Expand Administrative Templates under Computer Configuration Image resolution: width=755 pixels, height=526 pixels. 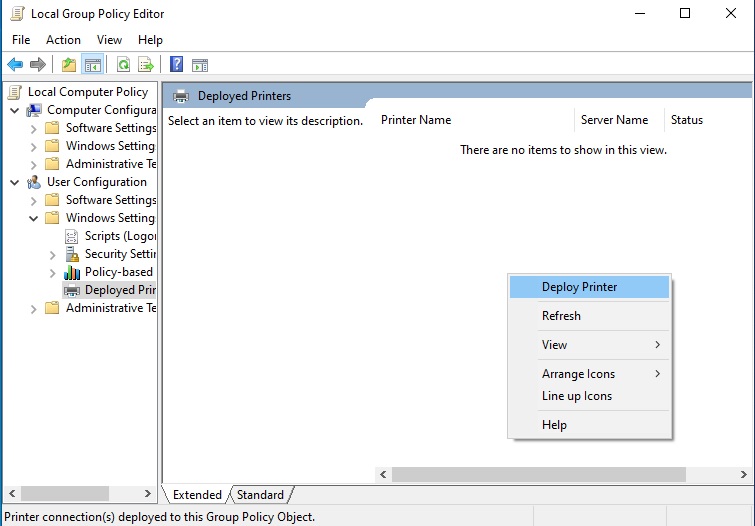pyautogui.click(x=34, y=165)
